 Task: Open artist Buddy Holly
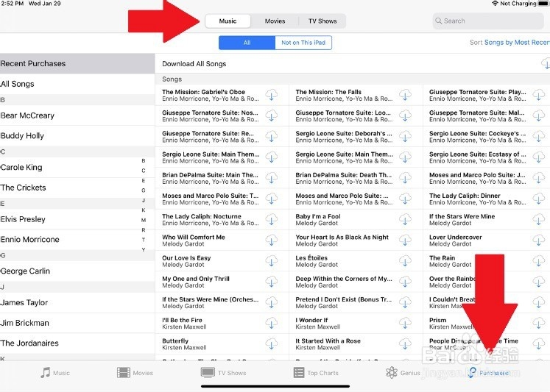(x=77, y=135)
